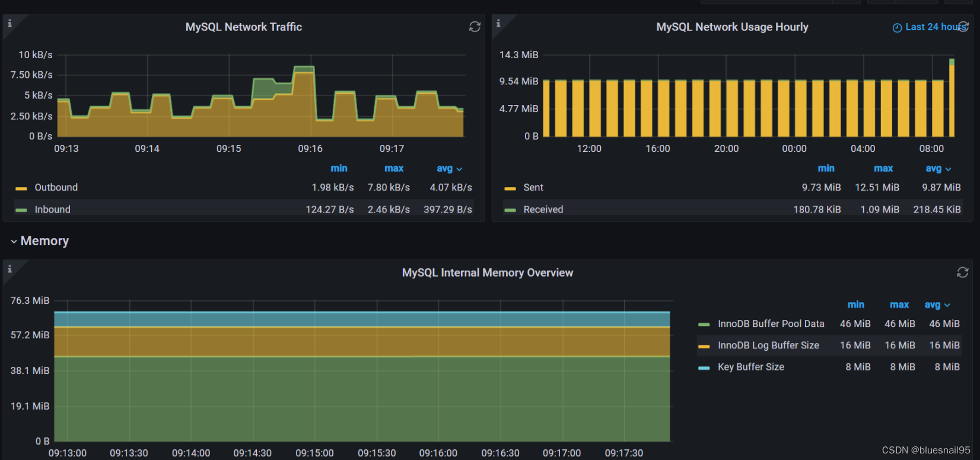
Task: Click the 09:15:00 tick in memory graph
Action: 314,453
